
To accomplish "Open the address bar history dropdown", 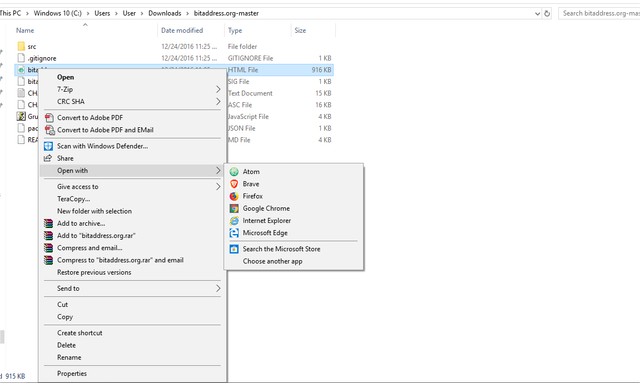I will coord(537,13).
